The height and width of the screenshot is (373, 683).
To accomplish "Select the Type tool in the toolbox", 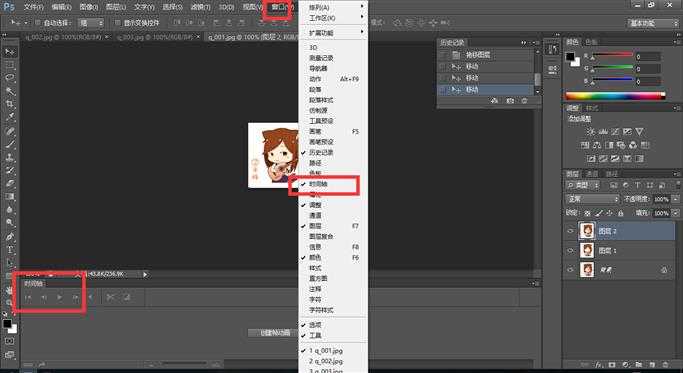I will point(10,250).
